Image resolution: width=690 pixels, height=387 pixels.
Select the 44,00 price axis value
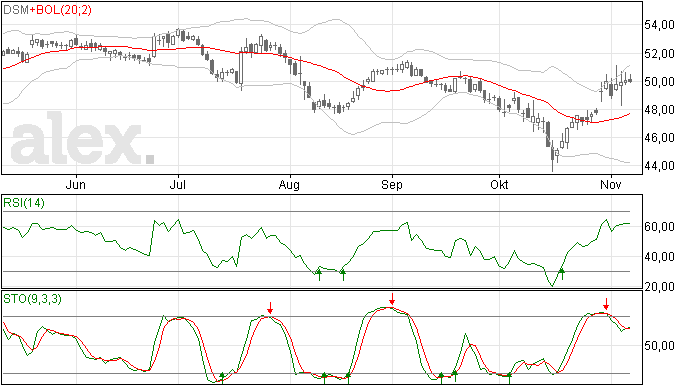[659, 166]
